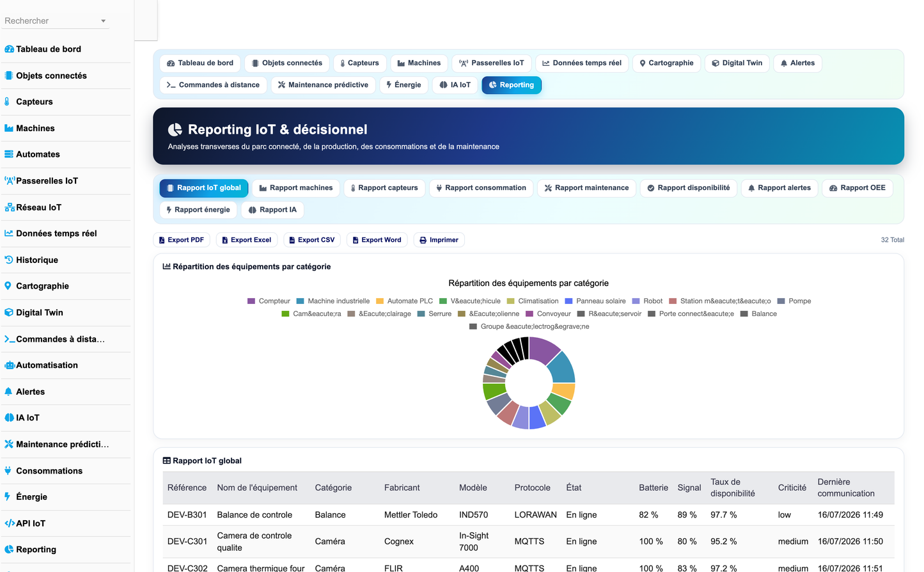
Task: Click the Alertes bell icon in sidebar
Action: tap(8, 392)
